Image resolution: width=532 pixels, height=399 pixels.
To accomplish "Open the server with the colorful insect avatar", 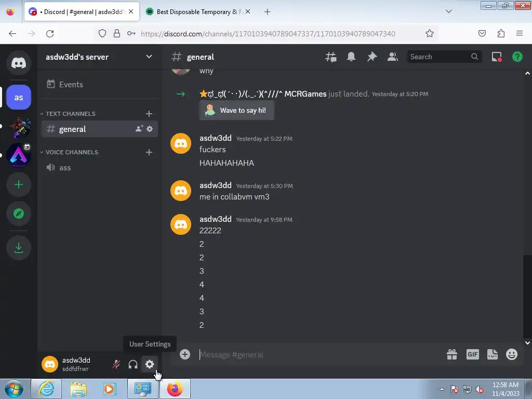I will (19, 127).
